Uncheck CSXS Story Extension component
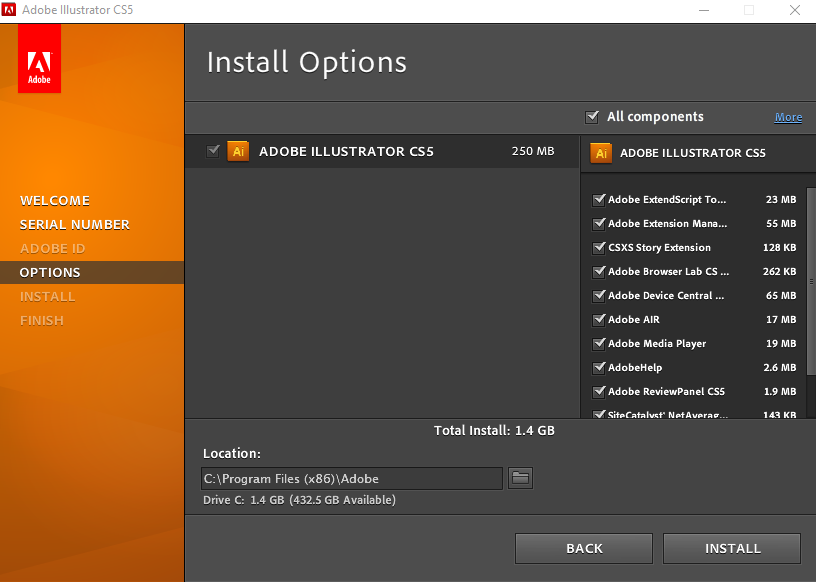This screenshot has height=582, width=816. point(598,248)
